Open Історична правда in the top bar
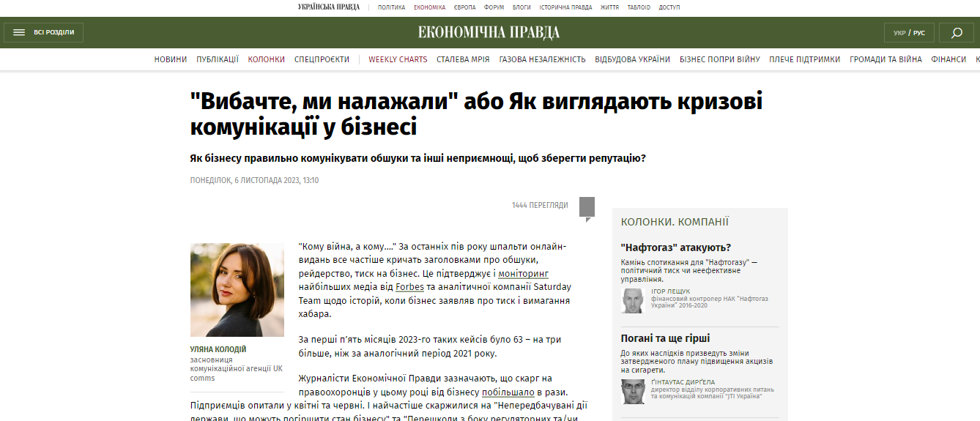980x421 pixels. [565, 7]
